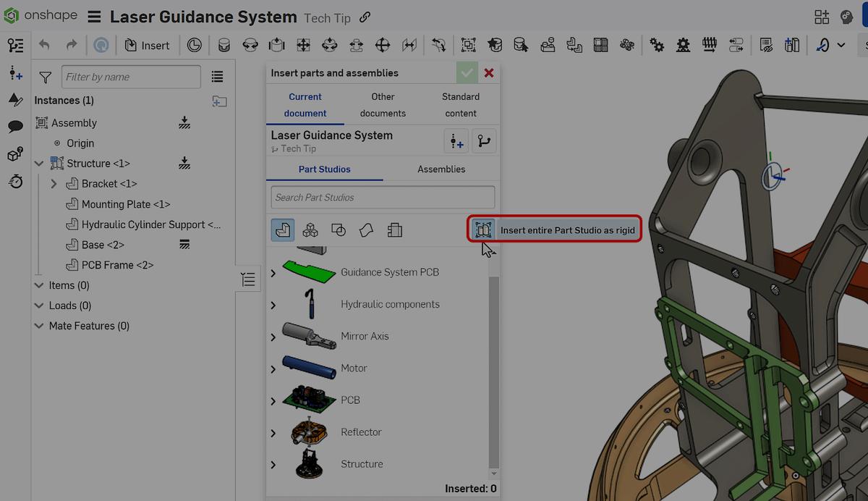Toggle the Instances list view mode icon
Viewport: 868px width, 501px height.
coord(218,77)
